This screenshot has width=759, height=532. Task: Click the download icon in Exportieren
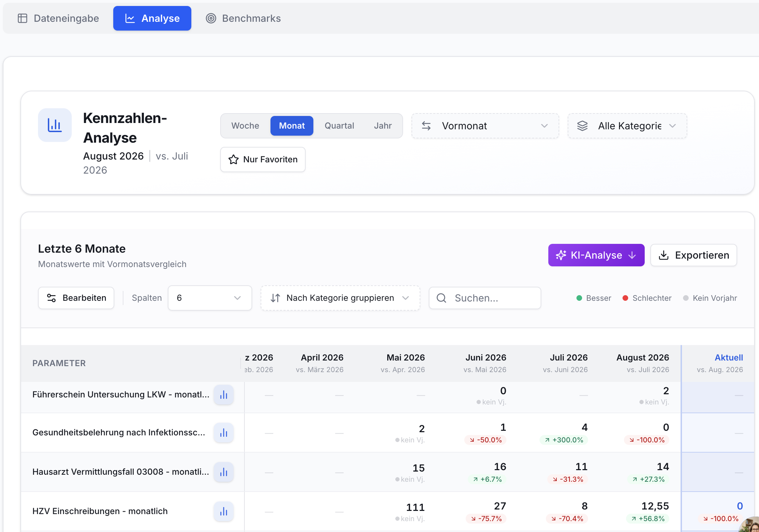[664, 255]
